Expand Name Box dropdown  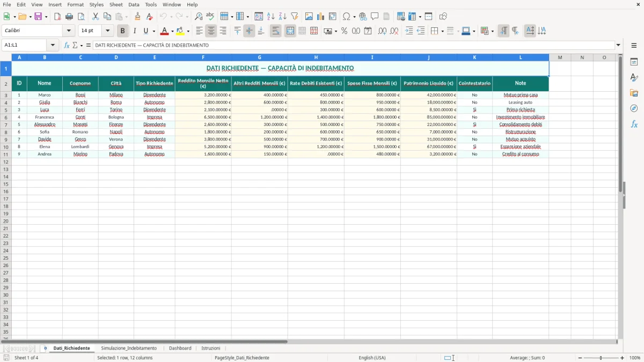tap(53, 46)
